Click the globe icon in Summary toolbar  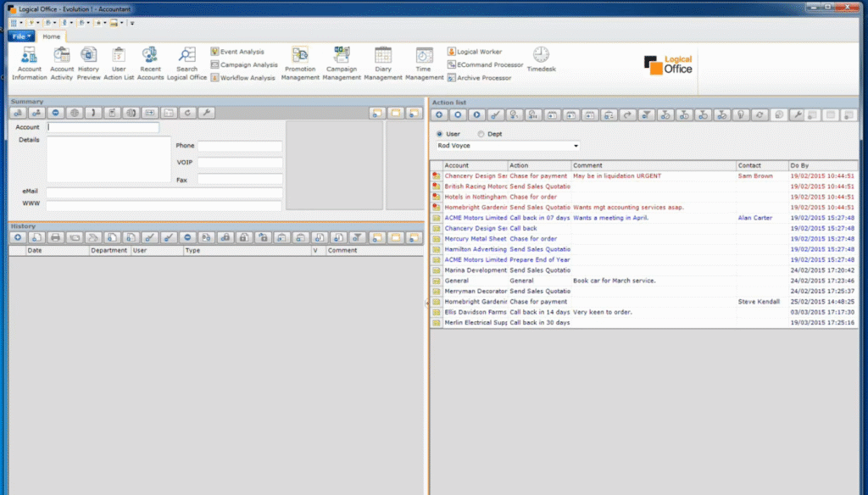[x=75, y=113]
